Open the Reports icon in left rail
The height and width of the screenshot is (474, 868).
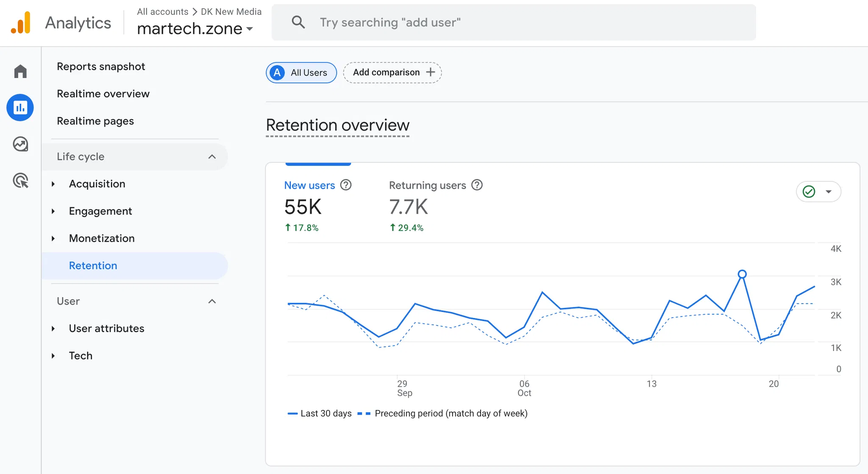pos(20,108)
